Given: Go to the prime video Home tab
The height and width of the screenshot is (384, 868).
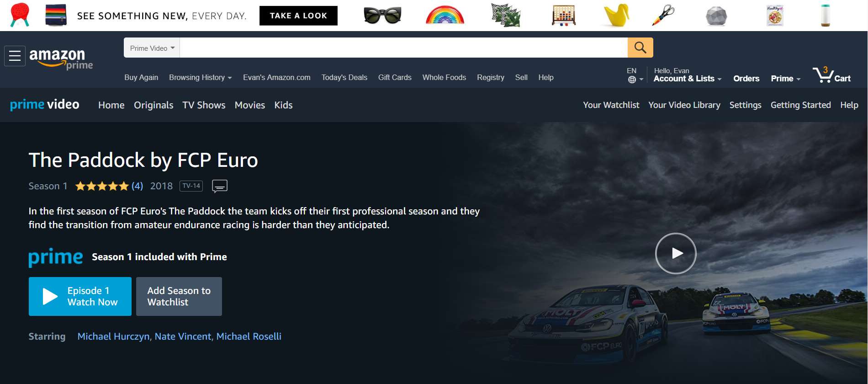Looking at the screenshot, I should (111, 105).
